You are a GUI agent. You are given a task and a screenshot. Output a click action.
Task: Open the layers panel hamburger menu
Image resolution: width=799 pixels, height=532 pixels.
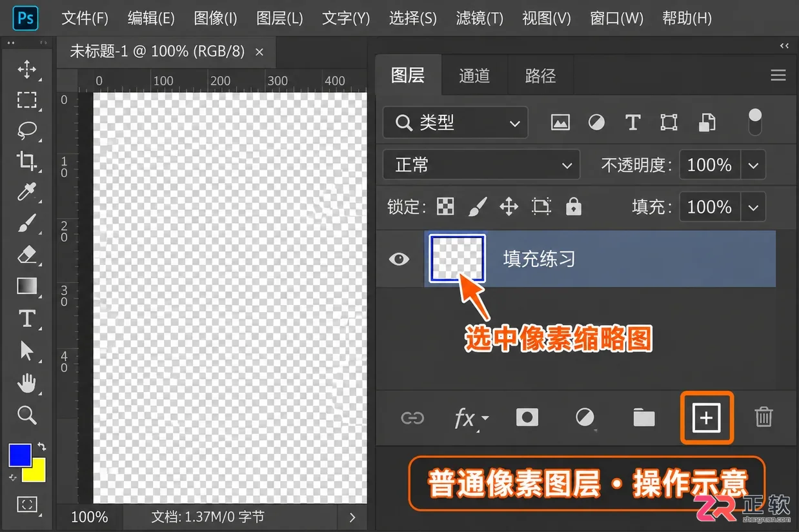coord(778,75)
